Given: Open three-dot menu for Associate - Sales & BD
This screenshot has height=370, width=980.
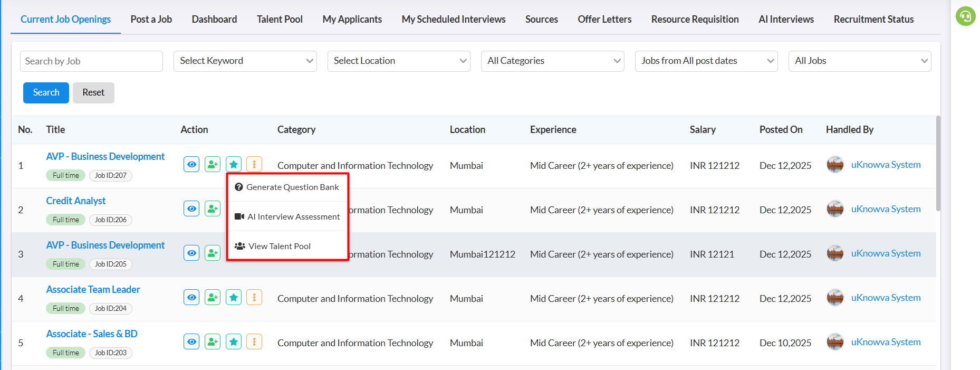Looking at the screenshot, I should click(x=254, y=342).
